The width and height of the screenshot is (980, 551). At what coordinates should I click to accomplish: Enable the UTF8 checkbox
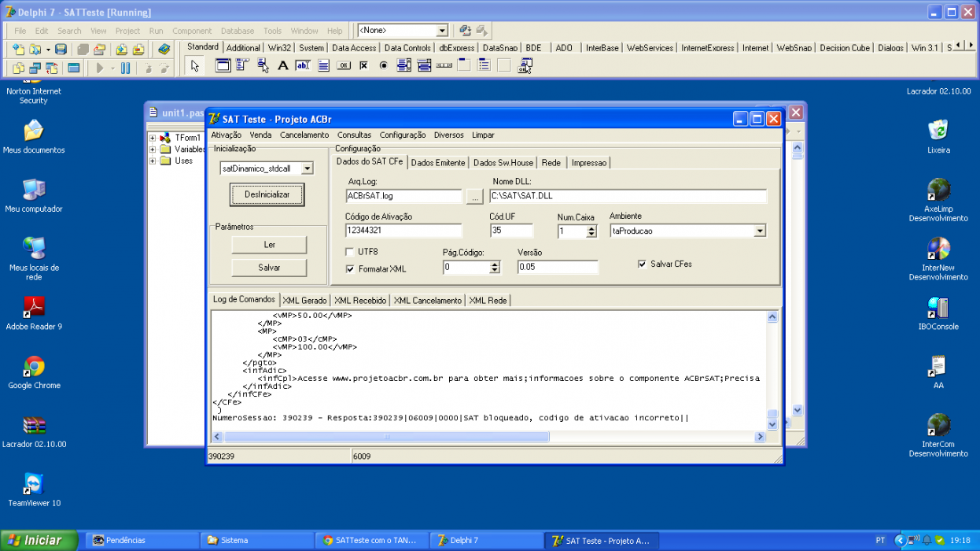(350, 252)
